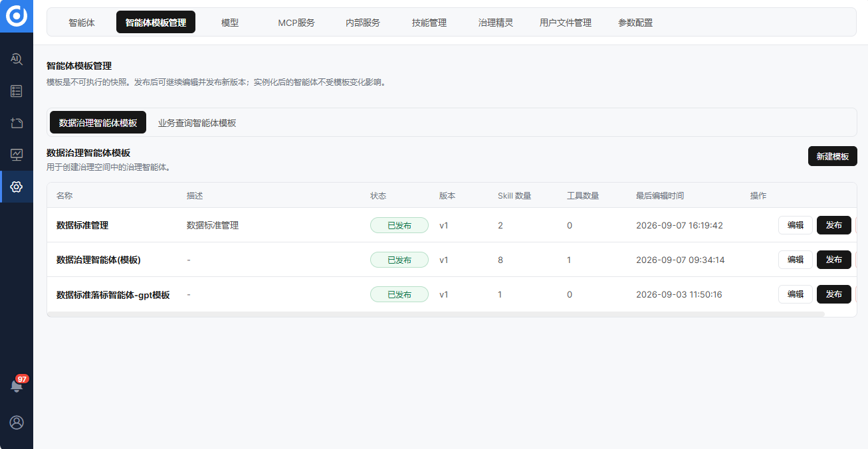Open the 用户文件管理 tab
Screen dimensions: 868x449
tap(566, 23)
